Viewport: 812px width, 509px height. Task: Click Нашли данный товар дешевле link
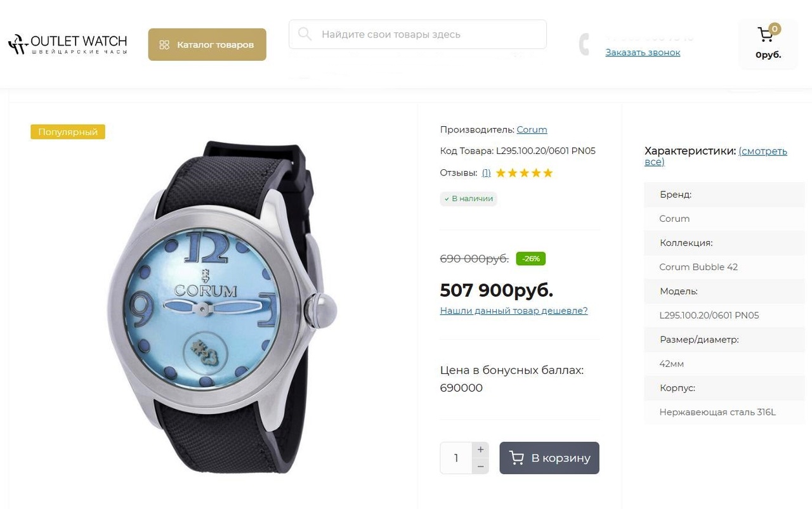coord(514,311)
